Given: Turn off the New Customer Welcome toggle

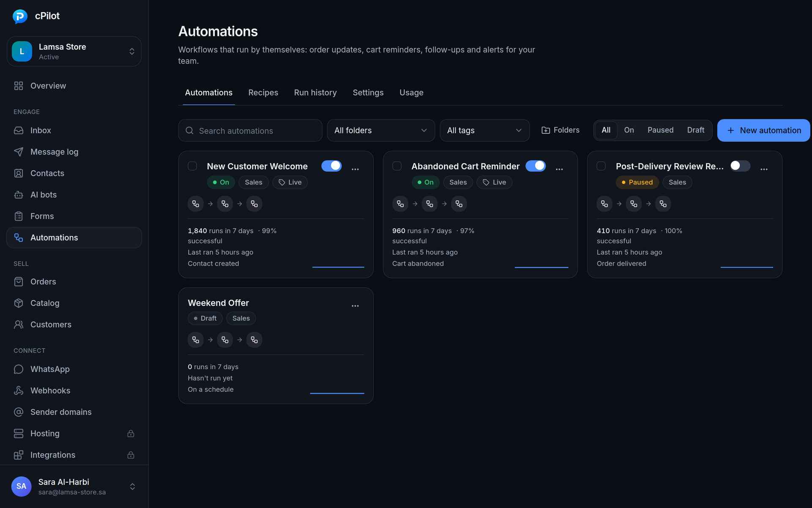Looking at the screenshot, I should (x=332, y=166).
